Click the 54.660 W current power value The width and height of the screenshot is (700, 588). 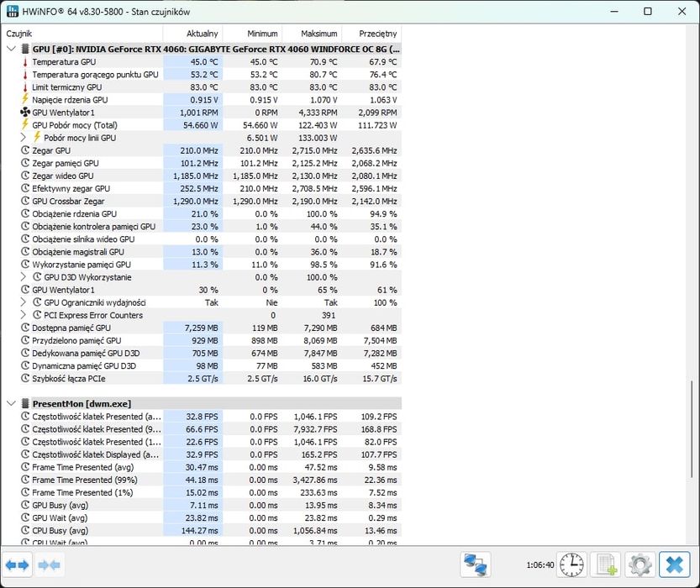coord(201,125)
